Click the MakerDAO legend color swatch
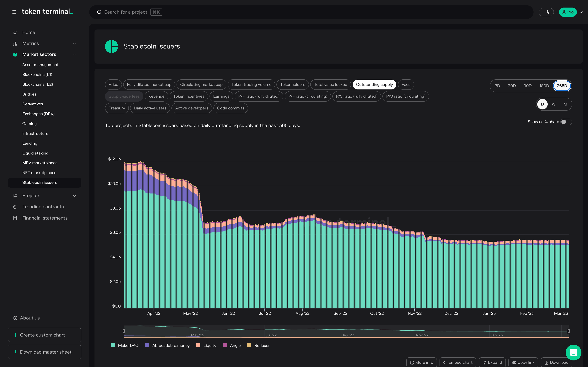This screenshot has width=588, height=367. (113, 345)
